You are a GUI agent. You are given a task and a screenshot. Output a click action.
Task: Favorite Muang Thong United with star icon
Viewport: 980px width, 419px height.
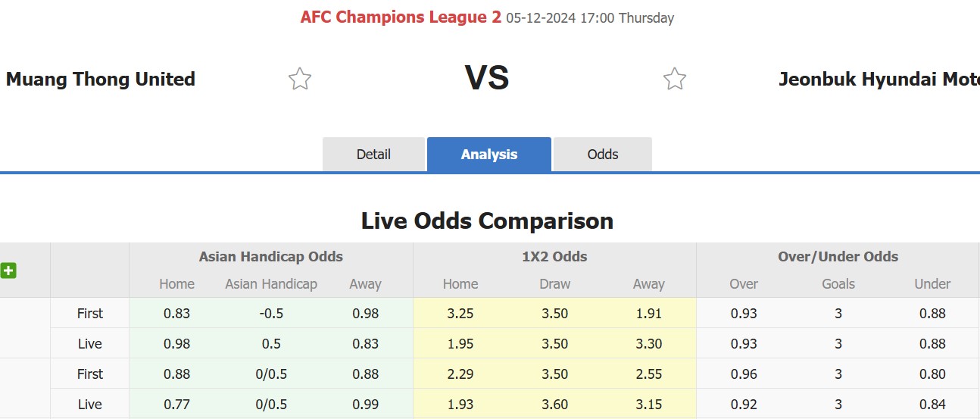[300, 79]
